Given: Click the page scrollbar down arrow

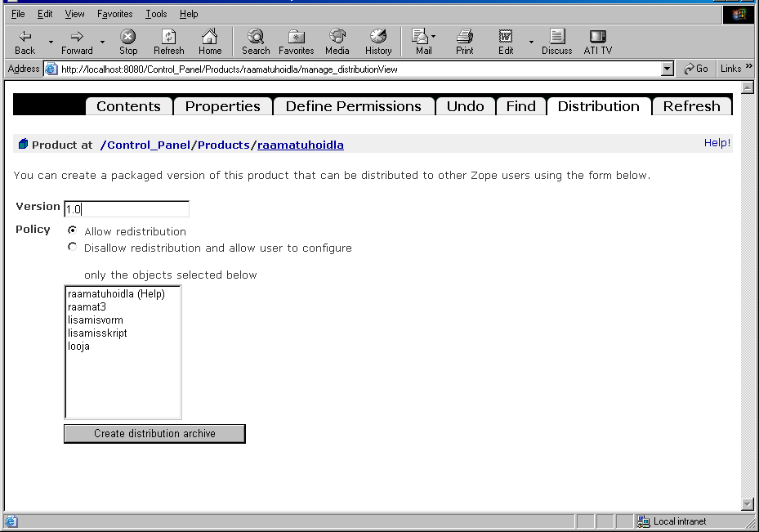Looking at the screenshot, I should tap(748, 504).
